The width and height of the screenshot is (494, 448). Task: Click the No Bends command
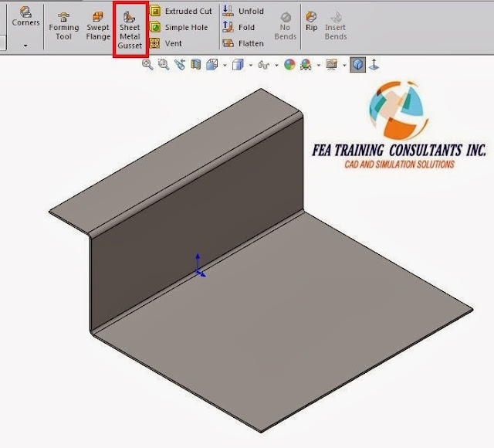click(x=286, y=26)
